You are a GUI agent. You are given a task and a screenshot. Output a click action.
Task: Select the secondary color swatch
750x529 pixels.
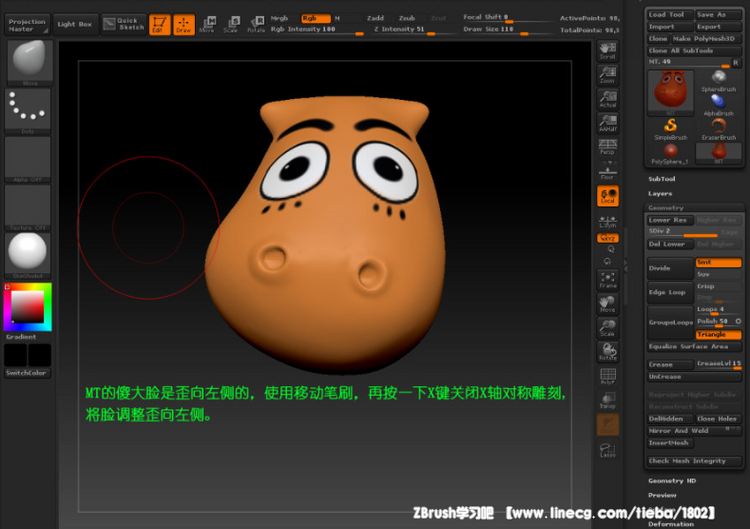[x=16, y=355]
